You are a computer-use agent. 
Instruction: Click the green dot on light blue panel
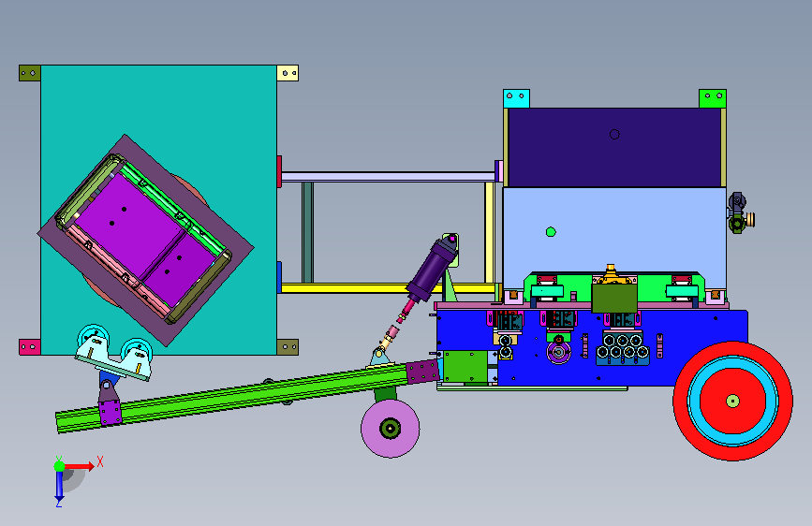(x=551, y=232)
